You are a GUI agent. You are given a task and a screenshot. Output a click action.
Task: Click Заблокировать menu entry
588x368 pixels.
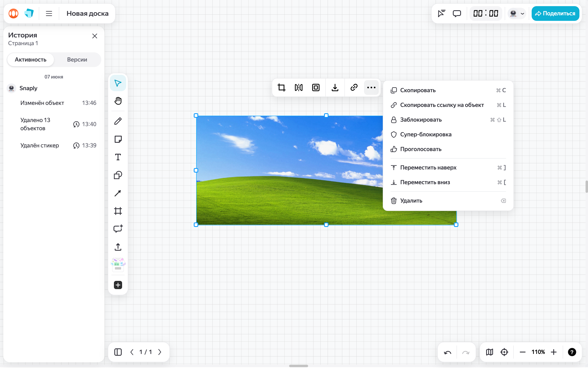click(x=448, y=120)
